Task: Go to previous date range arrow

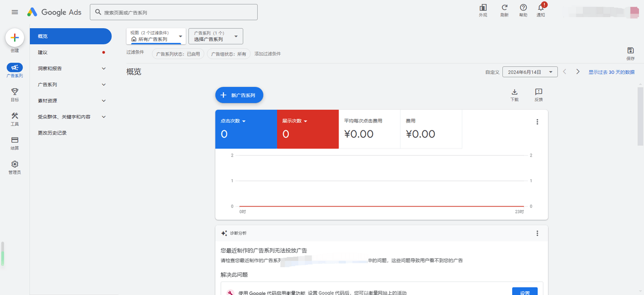Action: pyautogui.click(x=565, y=72)
